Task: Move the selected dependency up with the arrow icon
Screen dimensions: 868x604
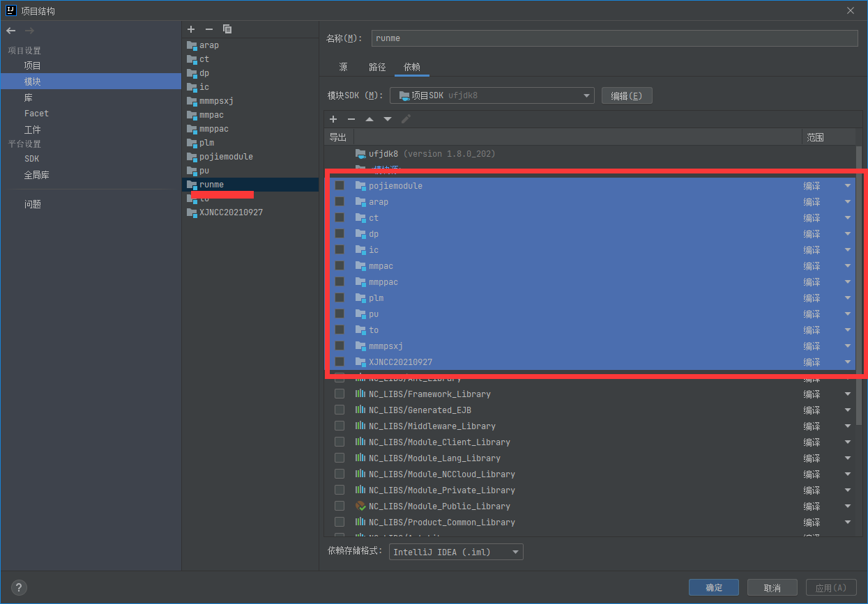Action: tap(370, 119)
